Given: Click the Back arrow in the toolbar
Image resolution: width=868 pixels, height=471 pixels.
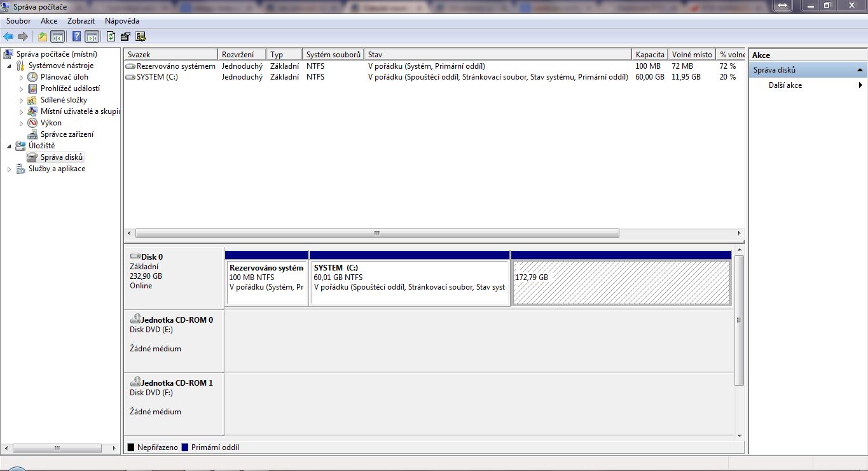Looking at the screenshot, I should [8, 36].
